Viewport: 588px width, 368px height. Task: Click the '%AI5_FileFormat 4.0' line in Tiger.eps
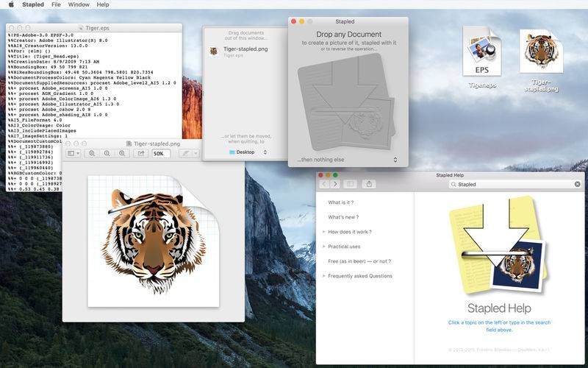35,120
